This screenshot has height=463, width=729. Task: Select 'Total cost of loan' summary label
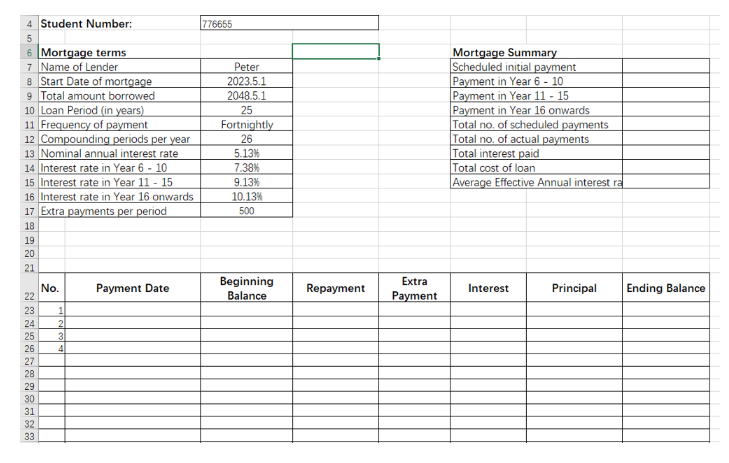537,167
